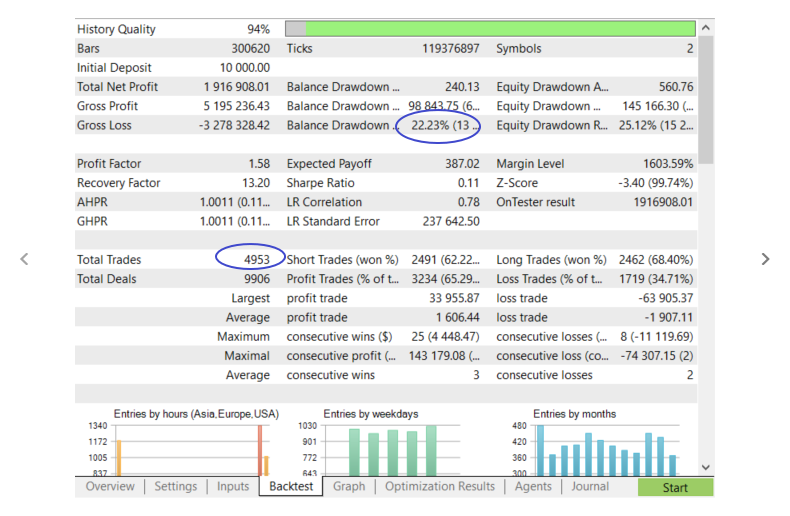Click the Ticks value 119376897
Screen dimensions: 790x516
(x=450, y=48)
